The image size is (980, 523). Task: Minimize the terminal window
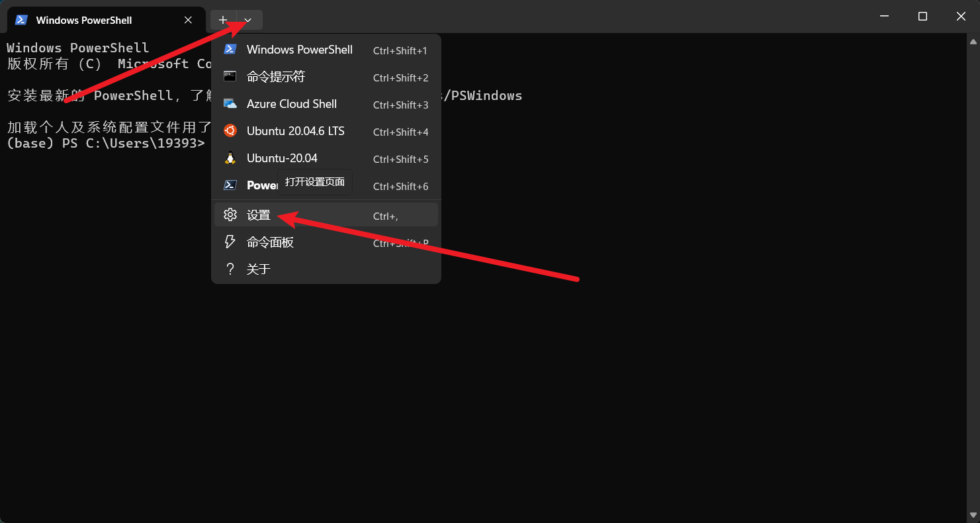point(884,17)
